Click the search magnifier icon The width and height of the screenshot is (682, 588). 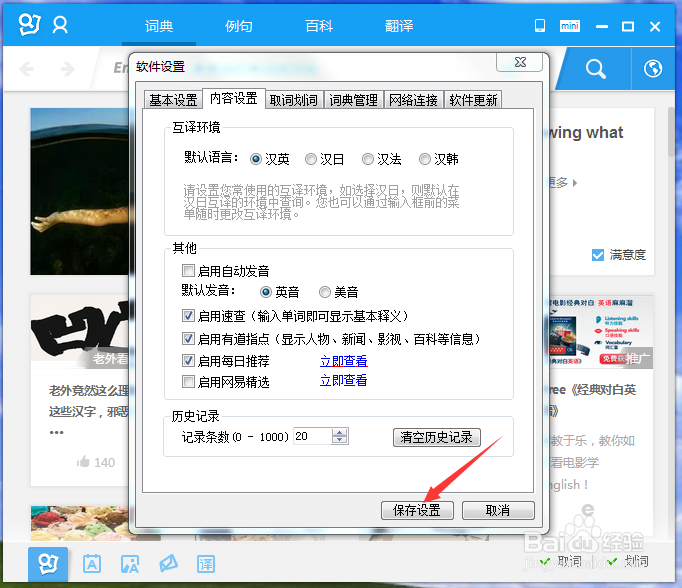[x=595, y=69]
